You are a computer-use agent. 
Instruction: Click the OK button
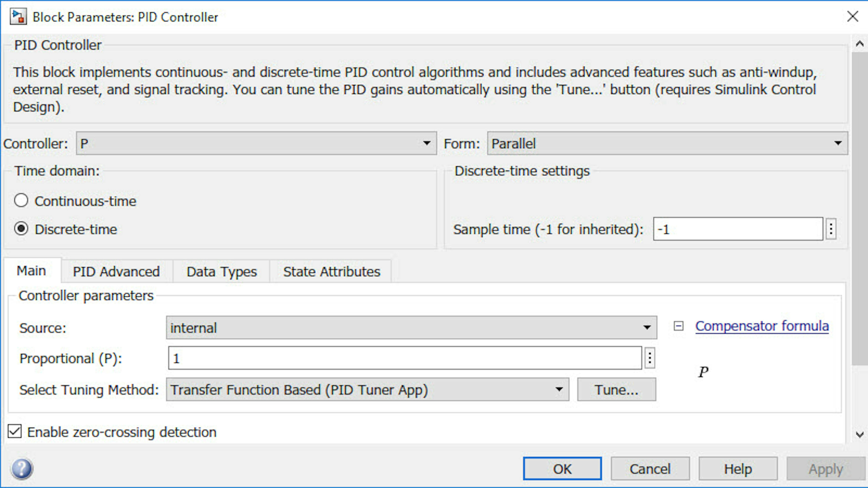tap(562, 468)
